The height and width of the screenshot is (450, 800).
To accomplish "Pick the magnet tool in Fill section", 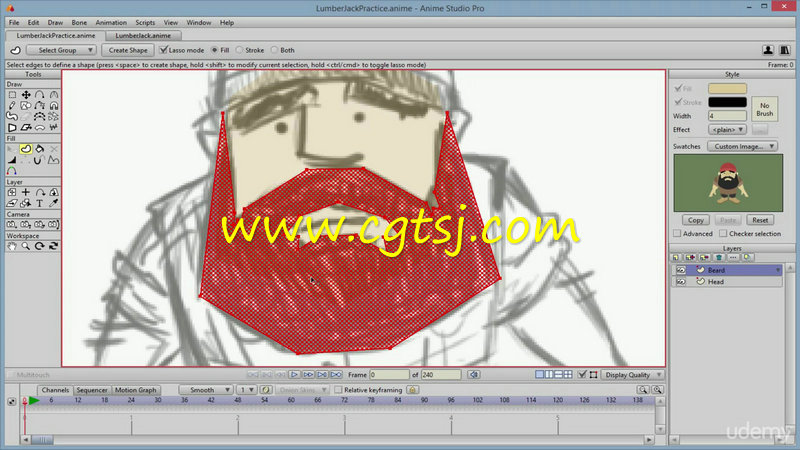I will 37,160.
